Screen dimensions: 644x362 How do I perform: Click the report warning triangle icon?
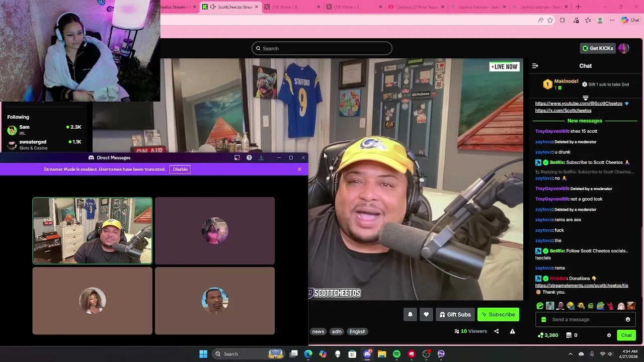tap(512, 331)
